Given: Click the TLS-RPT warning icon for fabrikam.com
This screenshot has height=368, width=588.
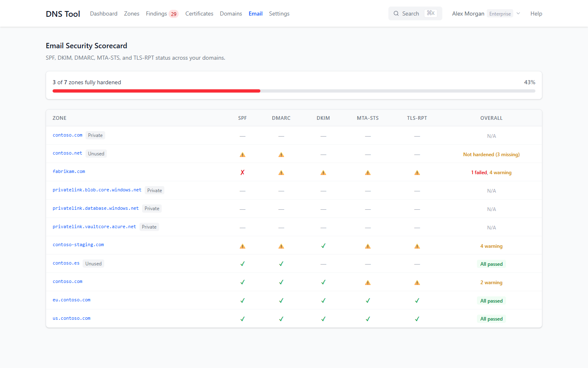Looking at the screenshot, I should click(417, 173).
